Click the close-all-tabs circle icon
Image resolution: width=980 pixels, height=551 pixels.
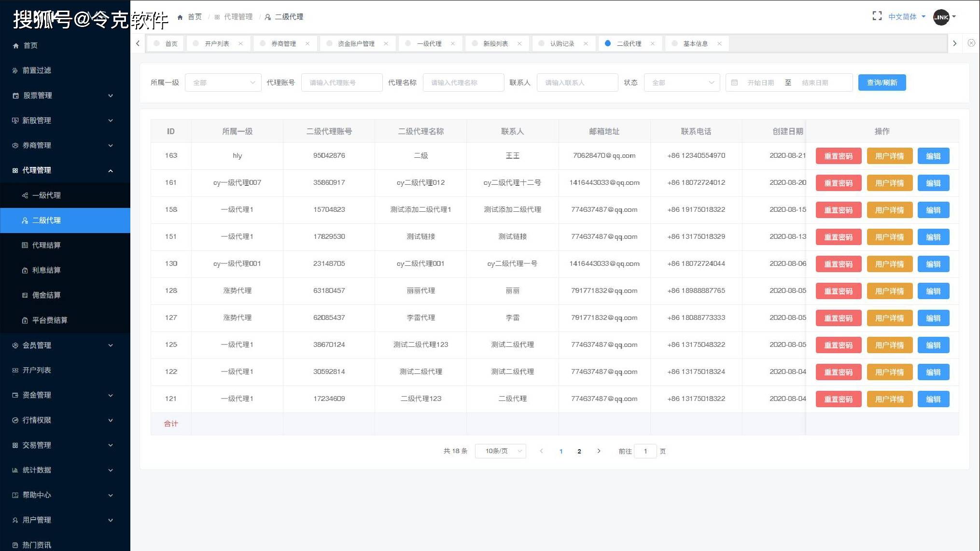971,43
